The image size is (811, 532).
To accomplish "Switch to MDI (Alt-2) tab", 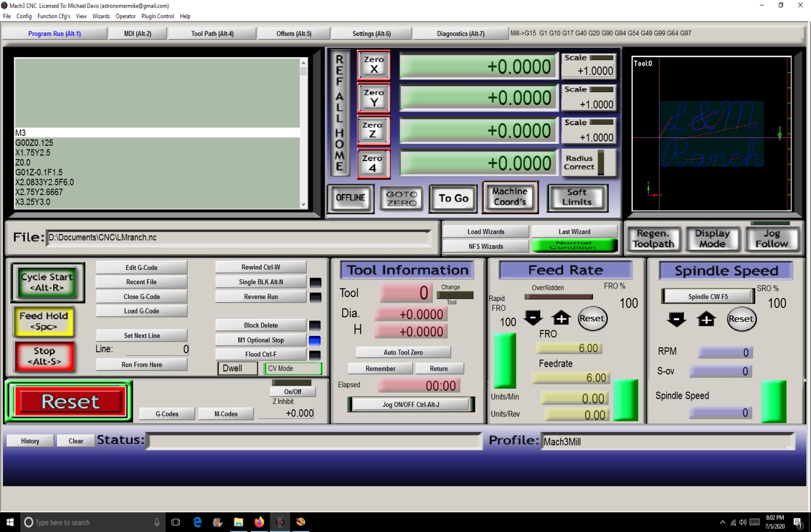I will [x=137, y=33].
